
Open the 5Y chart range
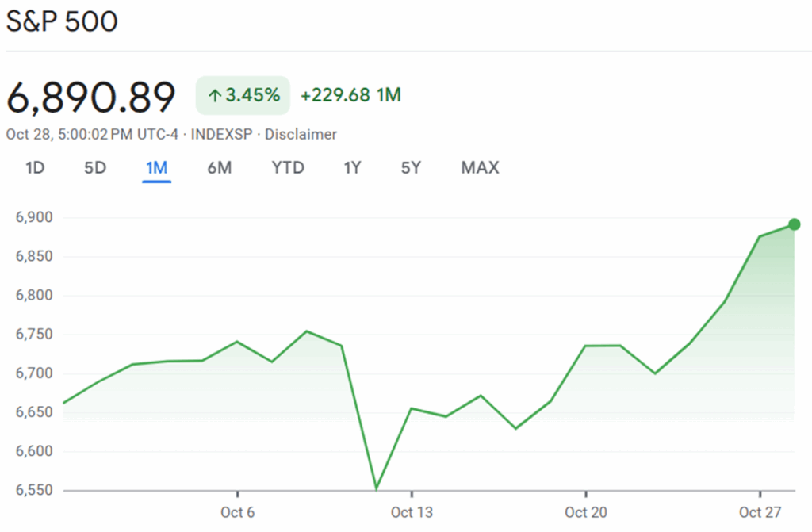[411, 167]
